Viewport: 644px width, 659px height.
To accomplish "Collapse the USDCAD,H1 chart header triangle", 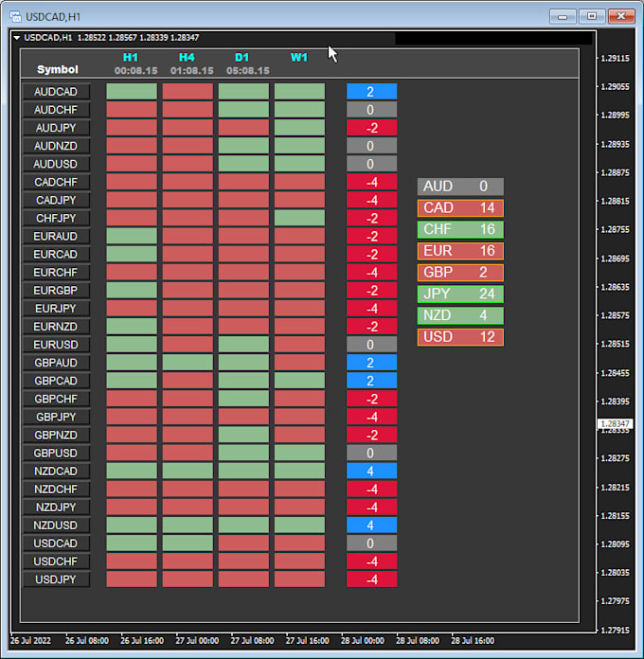I will pos(17,38).
